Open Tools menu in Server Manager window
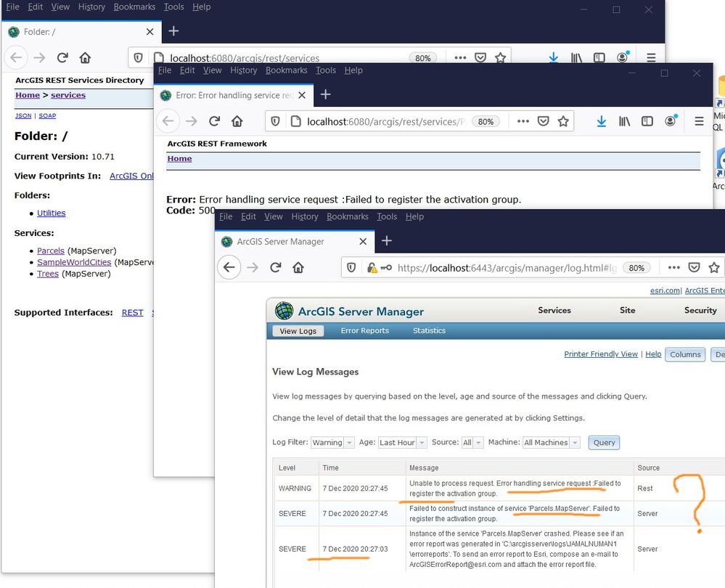Image resolution: width=725 pixels, height=588 pixels. tap(387, 216)
